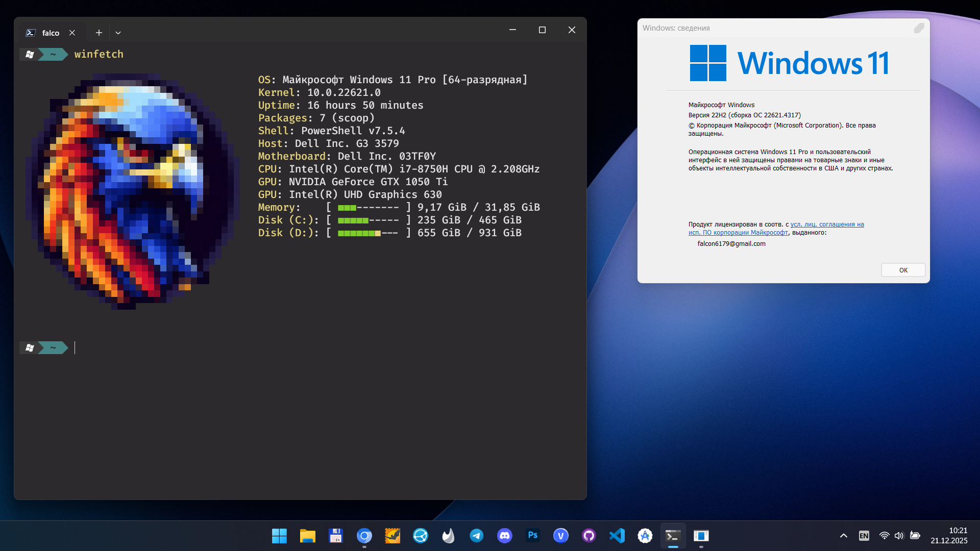This screenshot has width=980, height=551.
Task: Add a new terminal tab
Action: pos(99,33)
